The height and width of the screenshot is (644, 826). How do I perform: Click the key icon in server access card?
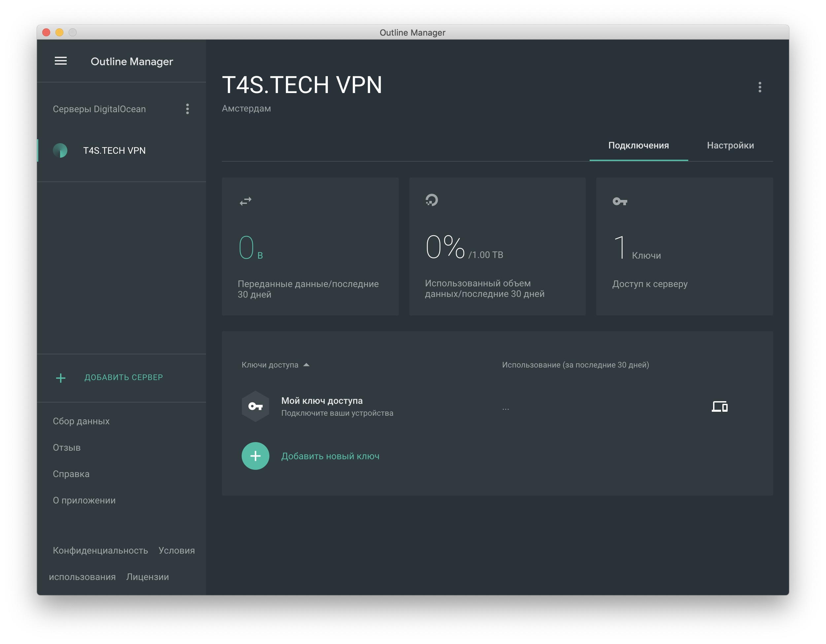click(619, 202)
